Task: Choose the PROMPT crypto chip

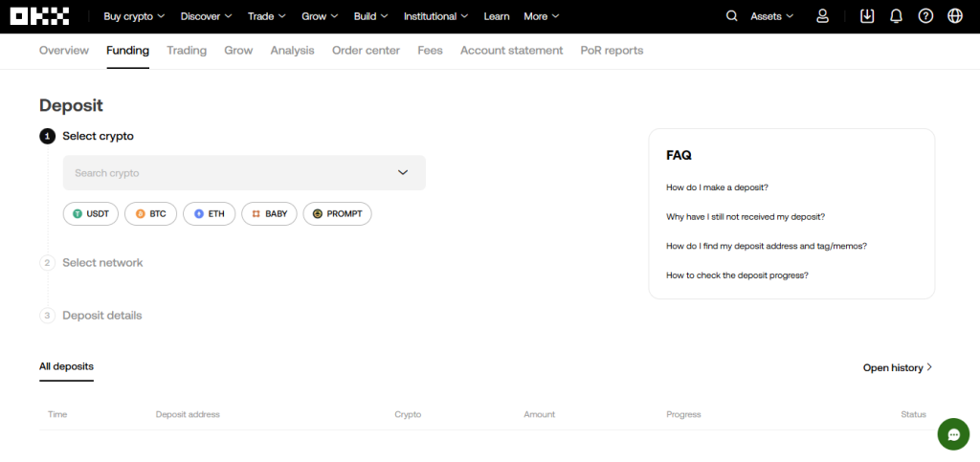Action: [337, 214]
